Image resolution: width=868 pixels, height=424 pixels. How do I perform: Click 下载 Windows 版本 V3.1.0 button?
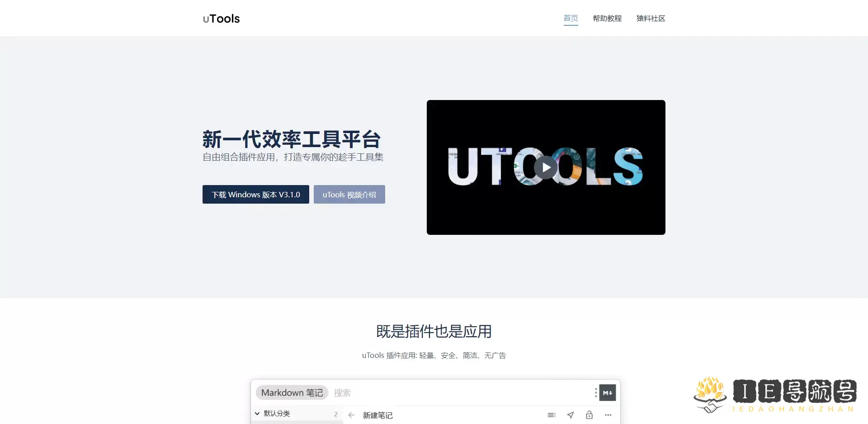tap(255, 194)
